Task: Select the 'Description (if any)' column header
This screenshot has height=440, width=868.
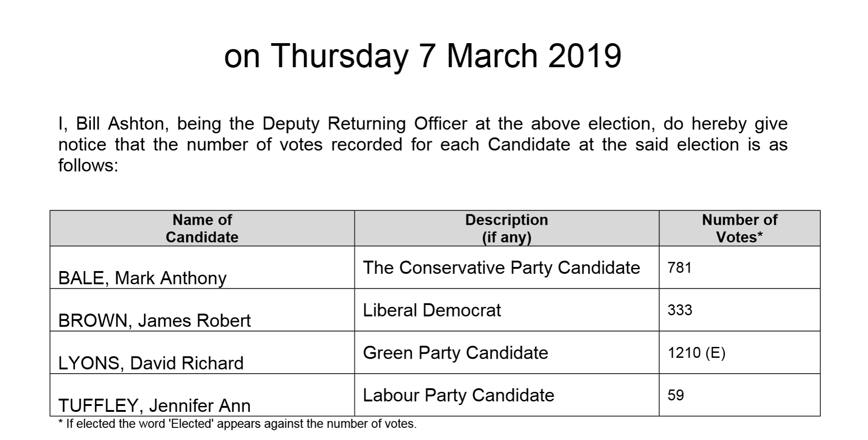Action: point(506,228)
